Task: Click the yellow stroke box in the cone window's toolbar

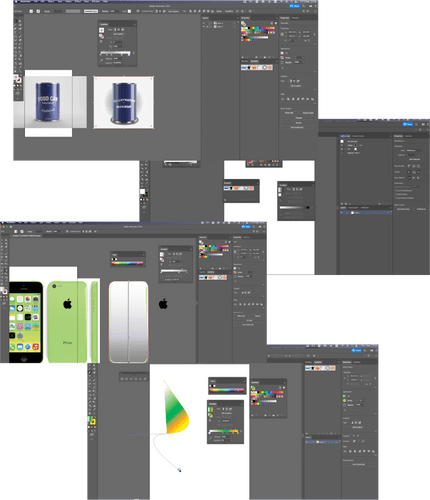Action: (x=93, y=422)
